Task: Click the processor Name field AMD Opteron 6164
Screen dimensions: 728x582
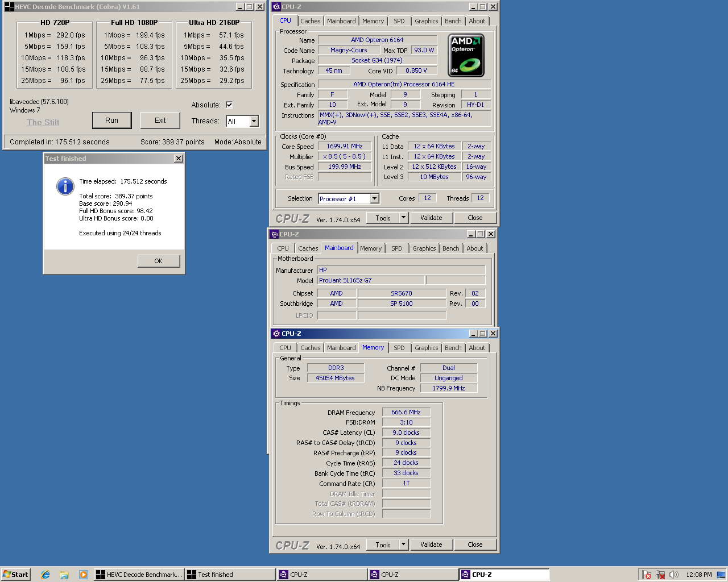Action: [377, 40]
